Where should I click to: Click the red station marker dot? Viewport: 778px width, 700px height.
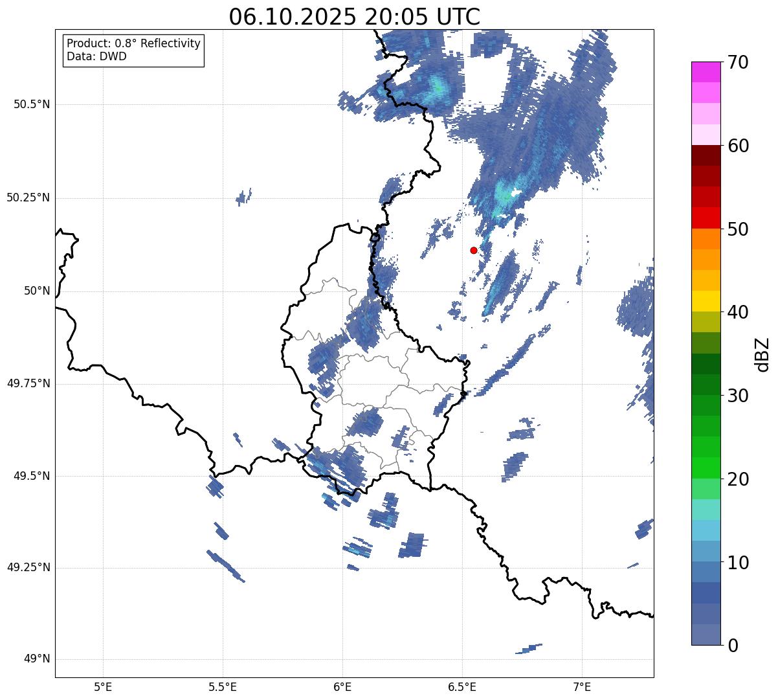point(474,250)
